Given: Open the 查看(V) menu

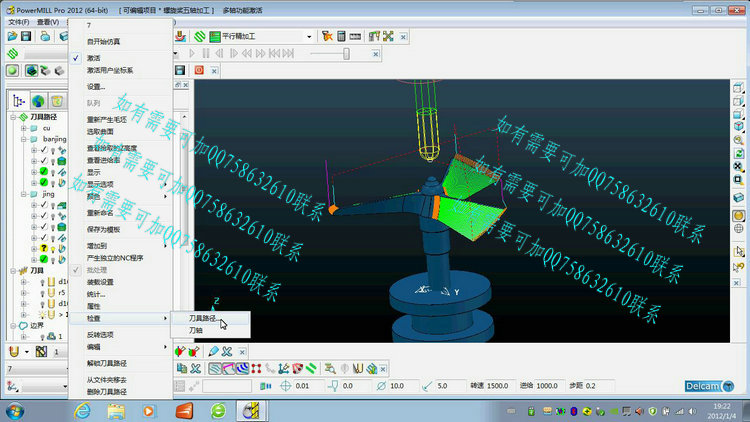Looking at the screenshot, I should point(48,22).
